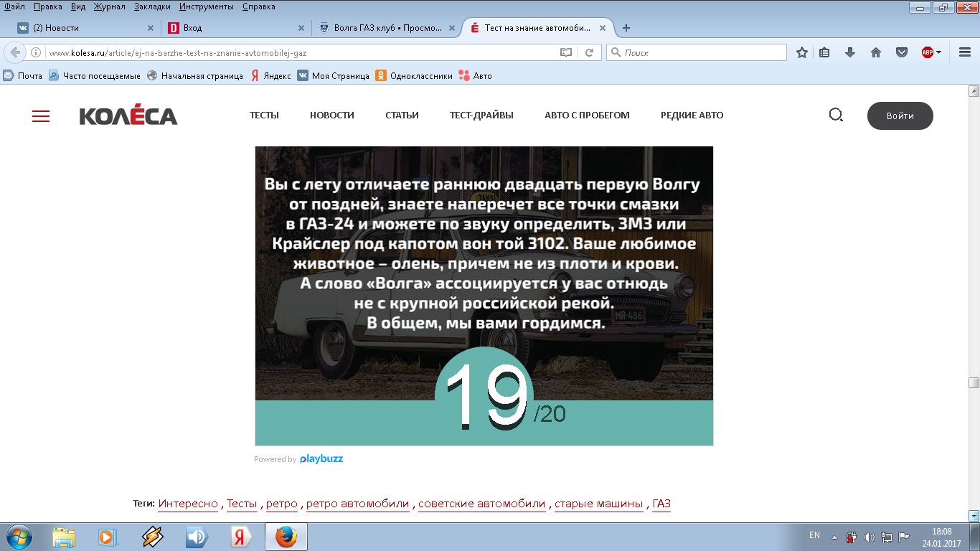Click the Колёса site logo
This screenshot has height=551, width=980.
128,116
